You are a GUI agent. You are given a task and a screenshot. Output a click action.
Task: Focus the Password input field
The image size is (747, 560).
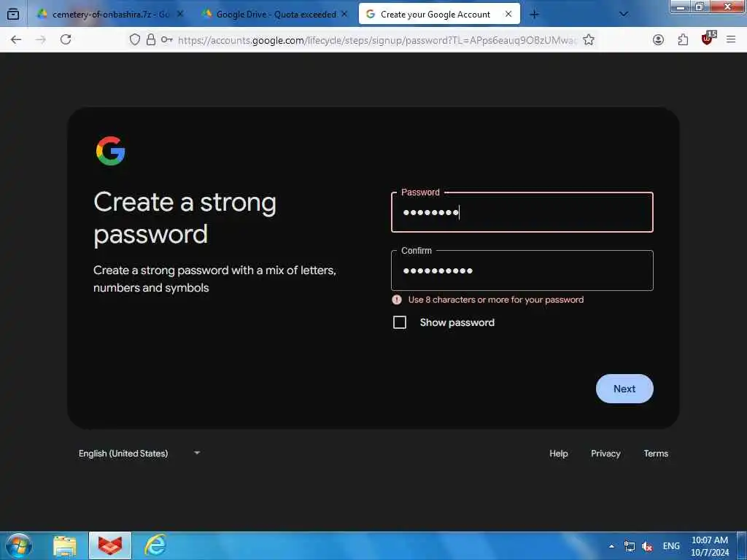[x=522, y=212]
